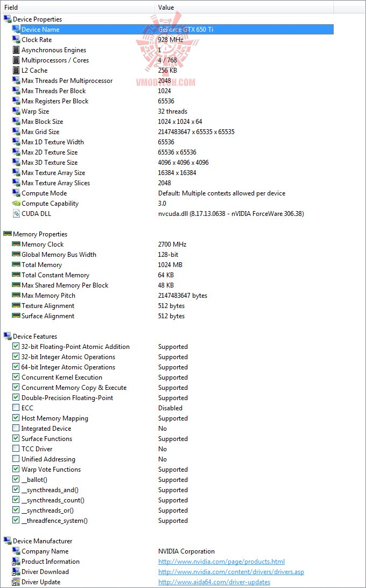366x588 pixels.
Task: Open the nvidia.com drivers.asp link
Action: coord(231,571)
